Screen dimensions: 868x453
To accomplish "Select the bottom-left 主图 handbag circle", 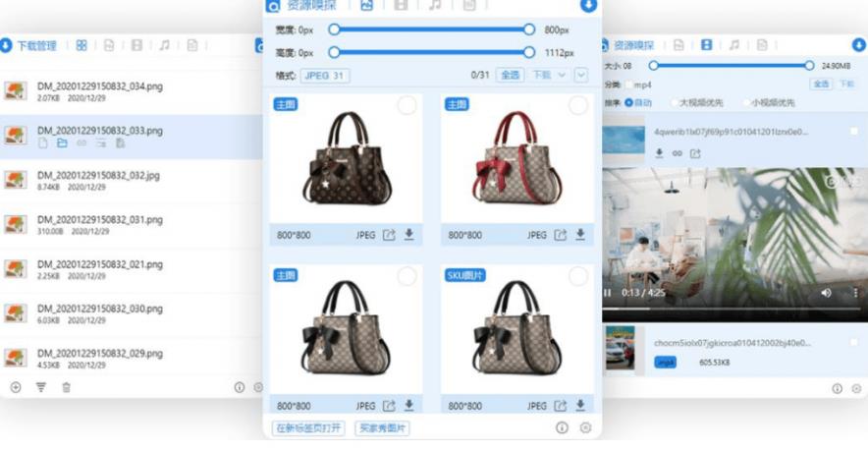I will [x=407, y=276].
